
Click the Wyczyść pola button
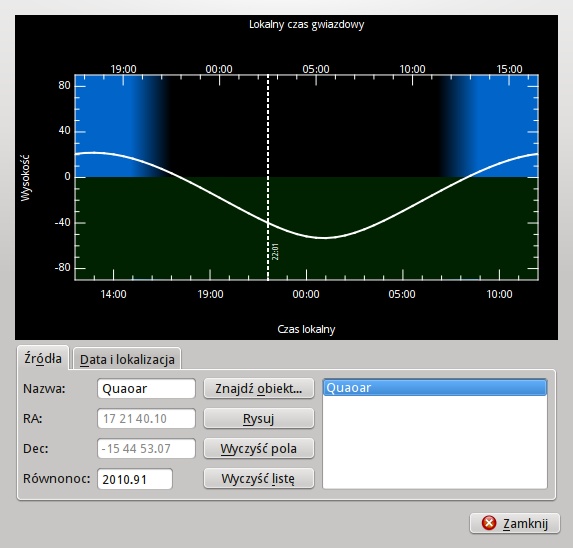(x=259, y=448)
